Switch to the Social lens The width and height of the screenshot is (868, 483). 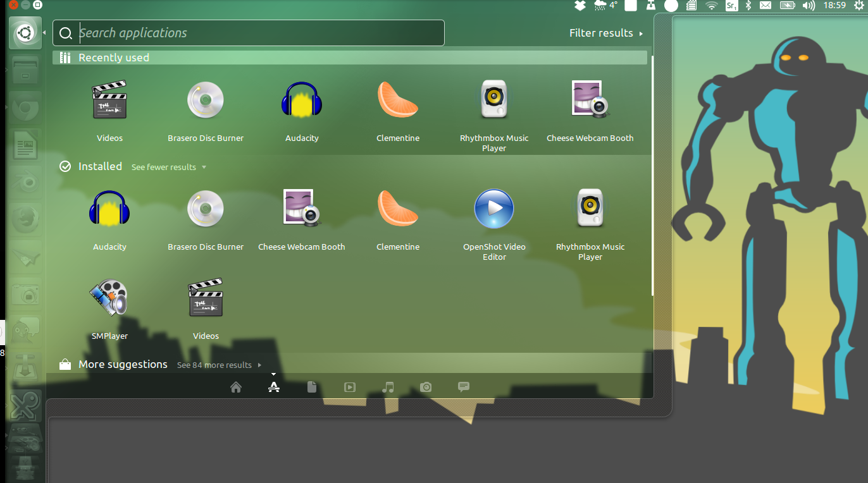(464, 387)
